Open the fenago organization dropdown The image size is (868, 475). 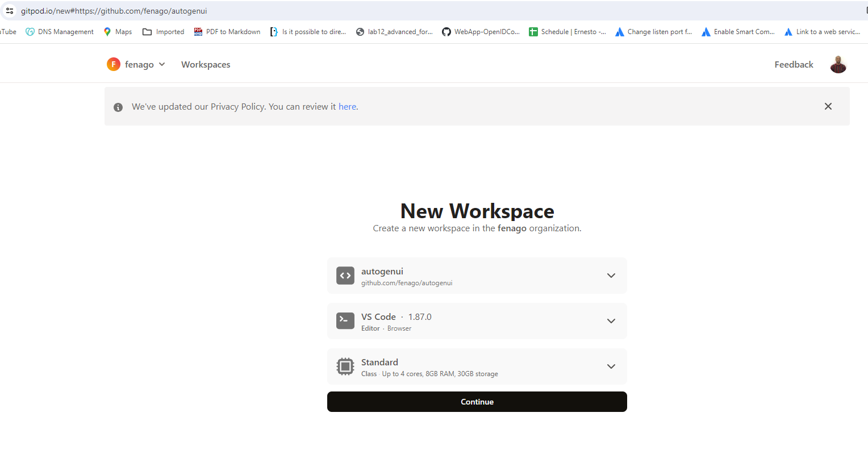(x=137, y=64)
